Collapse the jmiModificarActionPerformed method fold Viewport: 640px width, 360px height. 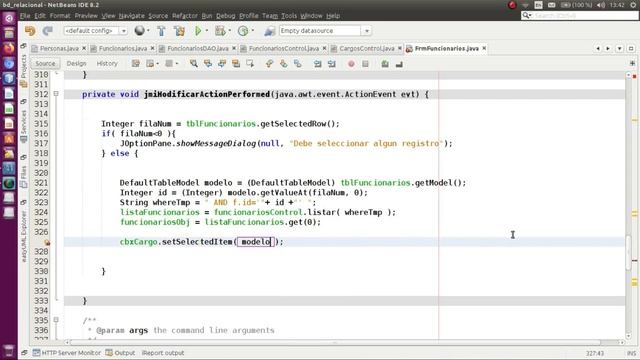(x=56, y=94)
